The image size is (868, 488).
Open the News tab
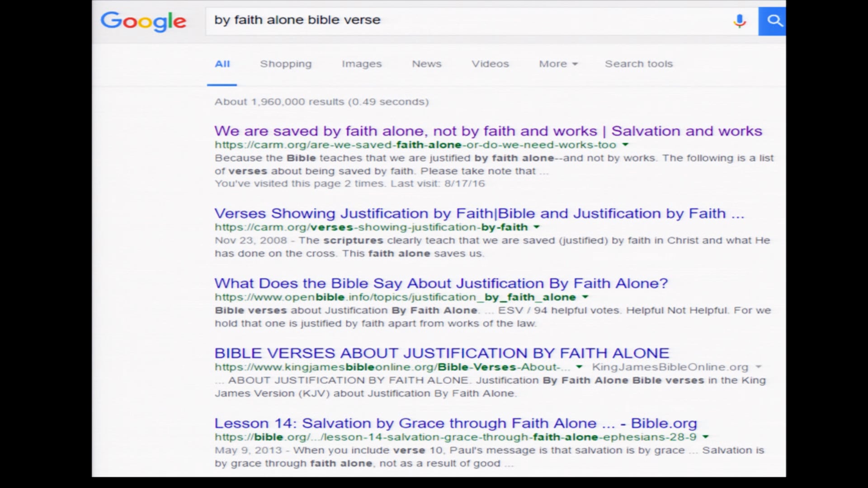(x=426, y=64)
